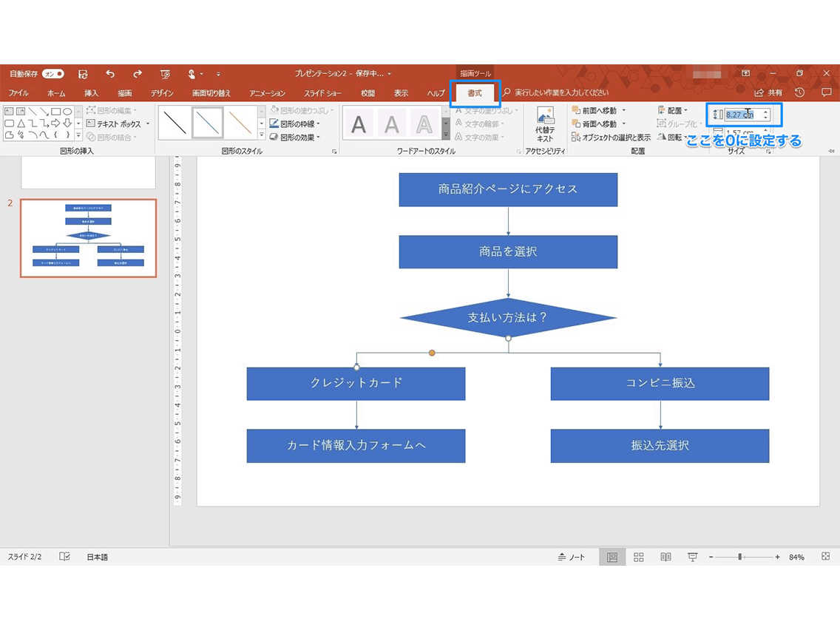Image resolution: width=840 pixels, height=630 pixels.
Task: Switch to the 書式 ribbon tab
Action: pyautogui.click(x=473, y=93)
